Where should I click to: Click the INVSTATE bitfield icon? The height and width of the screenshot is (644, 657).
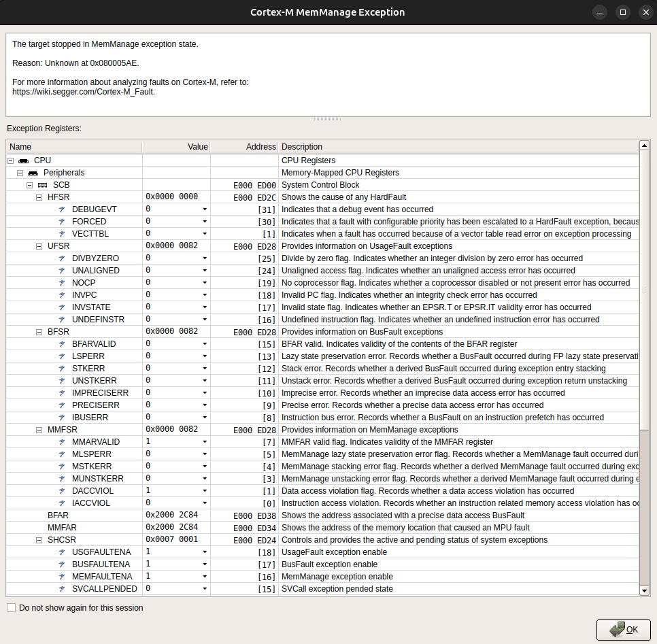[x=62, y=307]
